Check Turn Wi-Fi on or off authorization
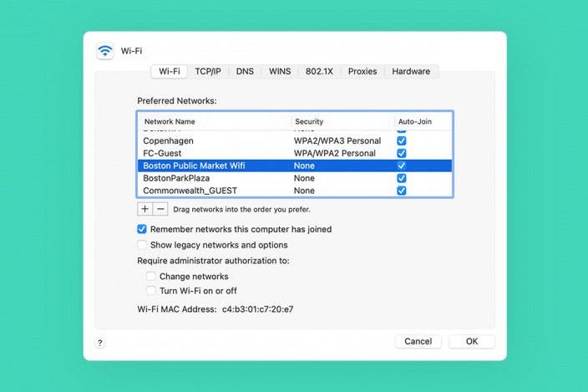The image size is (588, 392). coord(151,291)
